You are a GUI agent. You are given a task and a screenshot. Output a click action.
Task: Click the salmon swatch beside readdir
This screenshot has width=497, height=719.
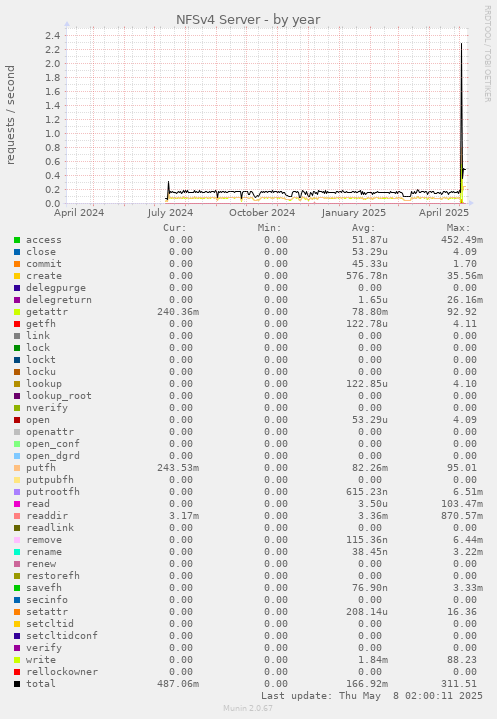click(x=17, y=516)
